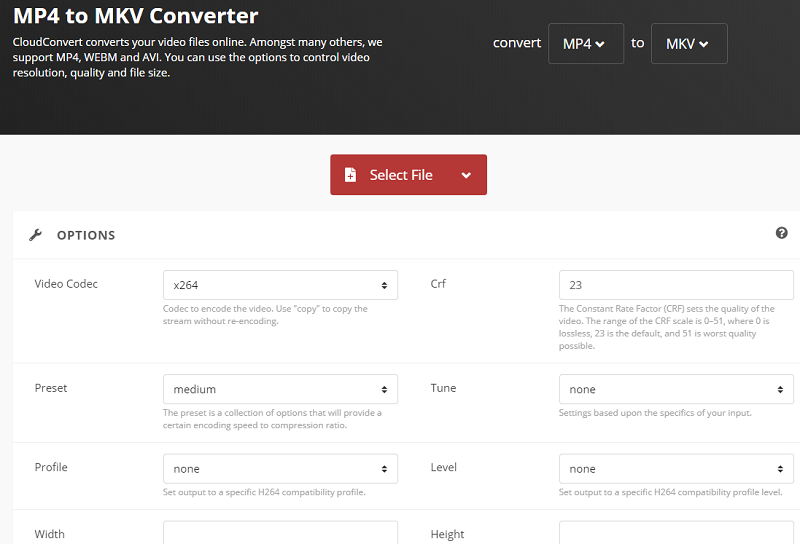The image size is (800, 544).
Task: Click into the Height input field
Action: (x=676, y=532)
